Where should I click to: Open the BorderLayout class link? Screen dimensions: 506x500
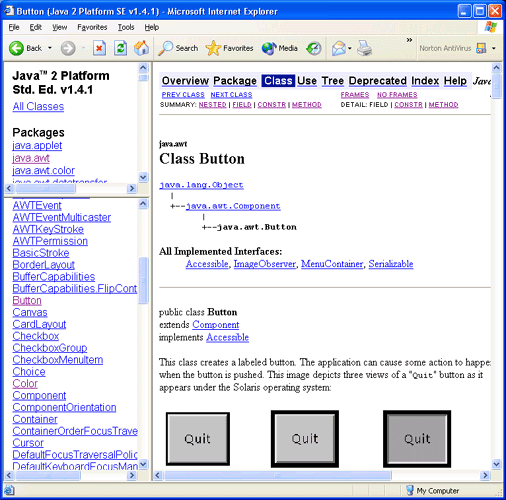click(x=44, y=265)
